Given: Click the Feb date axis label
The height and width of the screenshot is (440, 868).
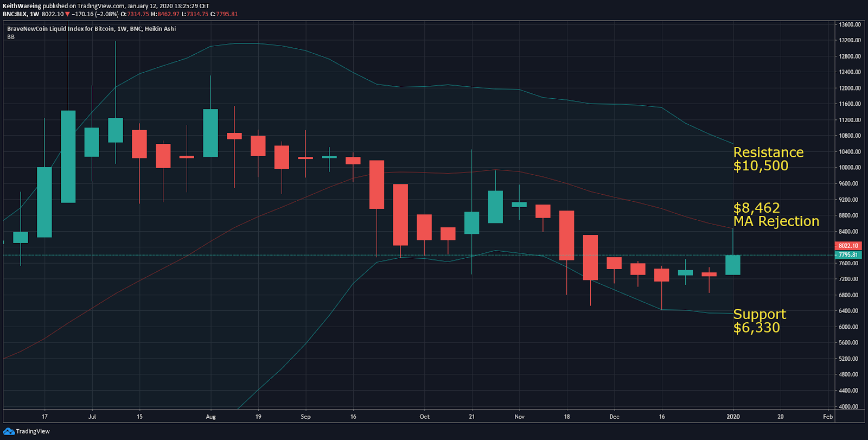Looking at the screenshot, I should pos(828,417).
